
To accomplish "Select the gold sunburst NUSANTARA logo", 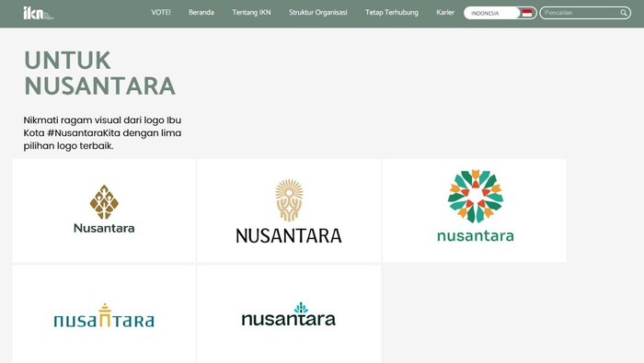I will point(289,210).
